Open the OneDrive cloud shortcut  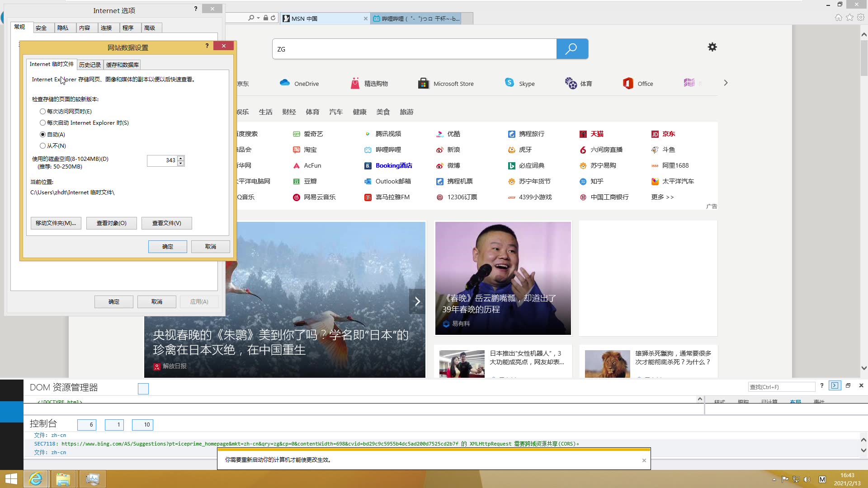pyautogui.click(x=285, y=83)
